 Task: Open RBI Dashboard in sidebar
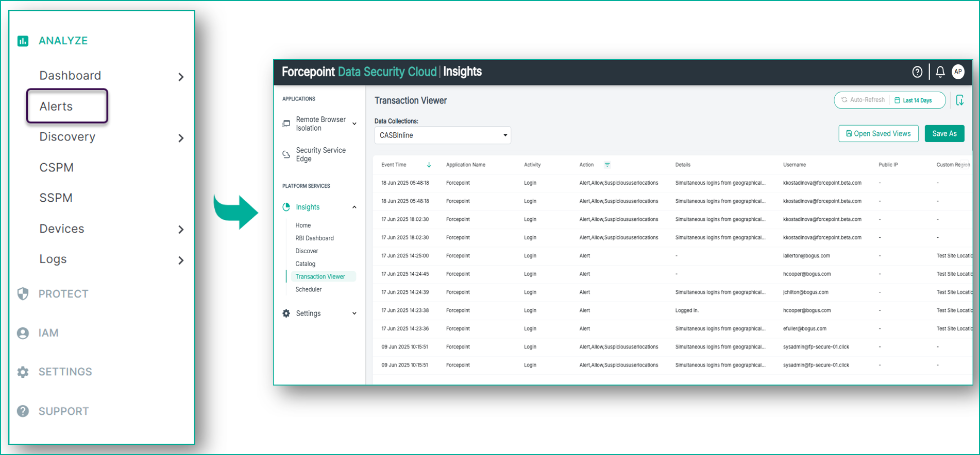pos(314,238)
